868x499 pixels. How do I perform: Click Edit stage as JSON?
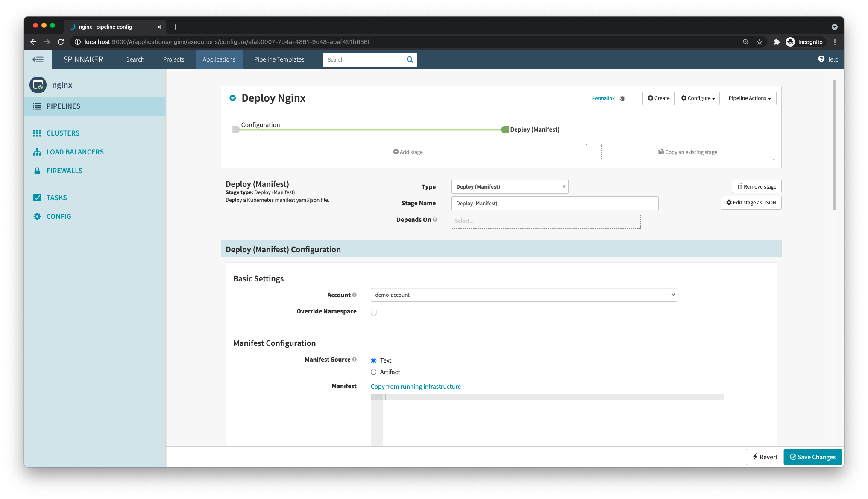[x=751, y=203]
